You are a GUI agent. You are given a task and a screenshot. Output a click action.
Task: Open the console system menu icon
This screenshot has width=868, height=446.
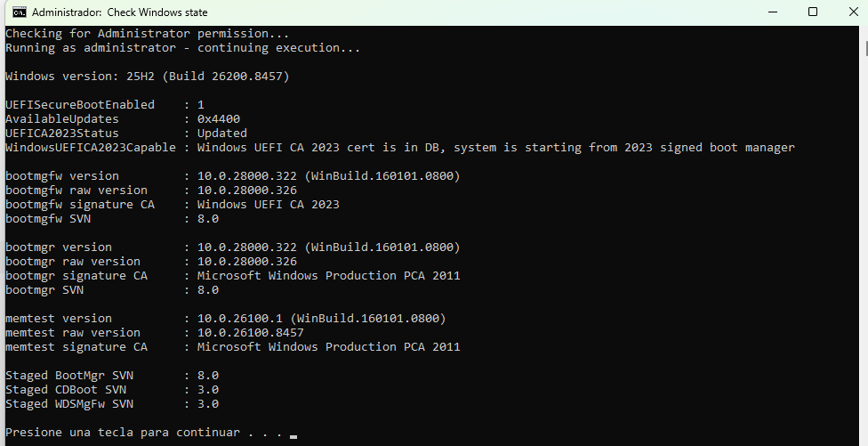pos(20,12)
